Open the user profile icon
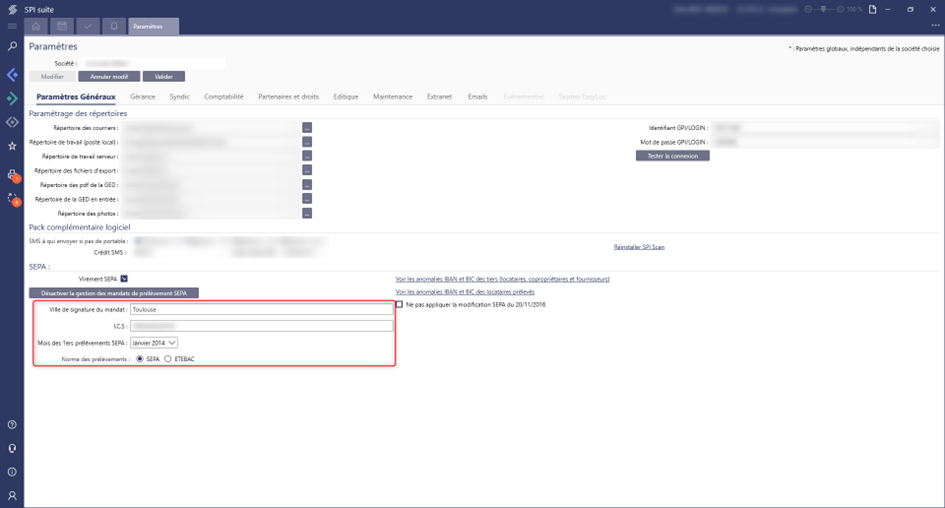The height and width of the screenshot is (508, 945). tap(12, 495)
